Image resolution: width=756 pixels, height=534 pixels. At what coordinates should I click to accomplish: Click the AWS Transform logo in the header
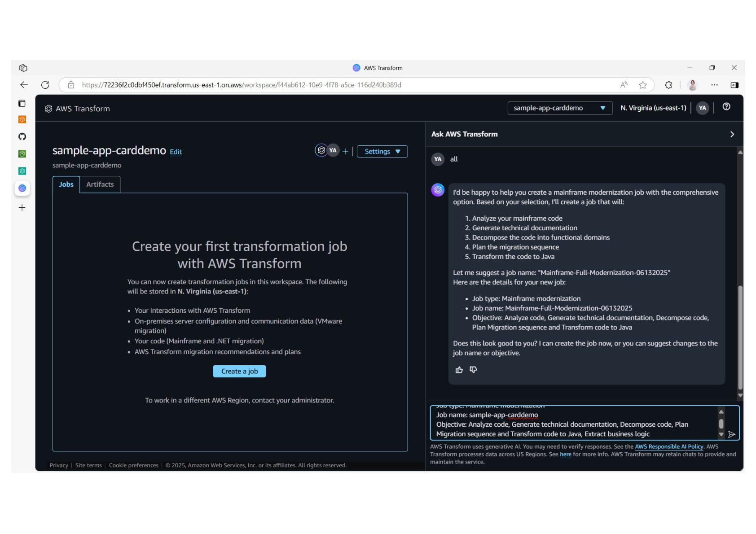coord(77,109)
